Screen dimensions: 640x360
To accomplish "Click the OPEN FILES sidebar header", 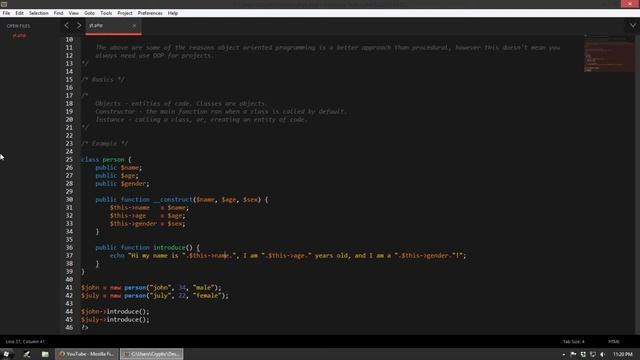I will (x=18, y=26).
